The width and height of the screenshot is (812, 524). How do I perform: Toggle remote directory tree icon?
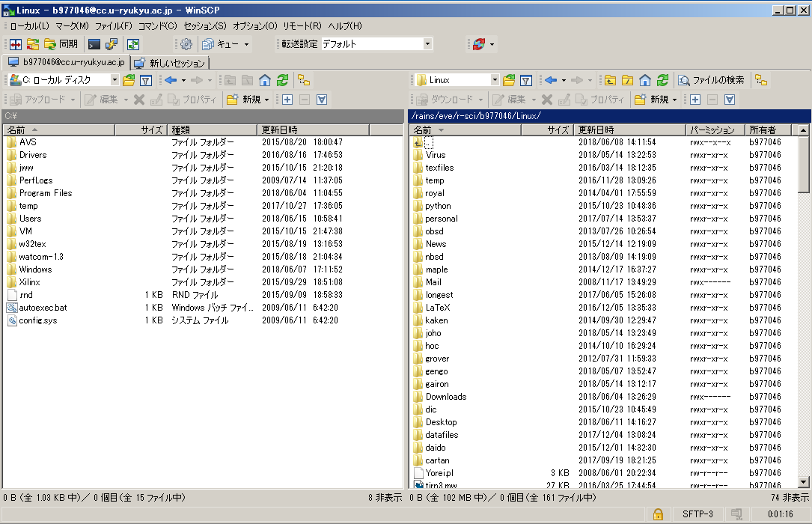click(760, 80)
